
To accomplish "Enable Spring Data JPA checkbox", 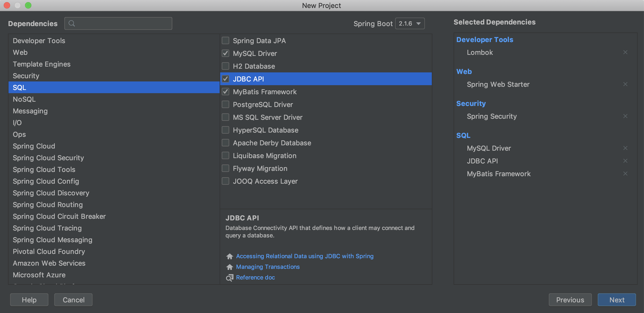I will [x=225, y=40].
